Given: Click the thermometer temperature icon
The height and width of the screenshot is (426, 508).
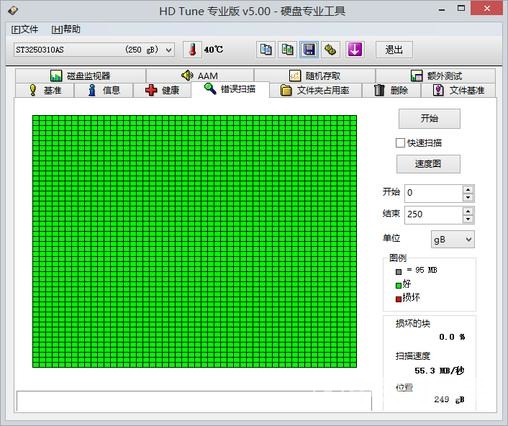Looking at the screenshot, I should click(x=192, y=50).
